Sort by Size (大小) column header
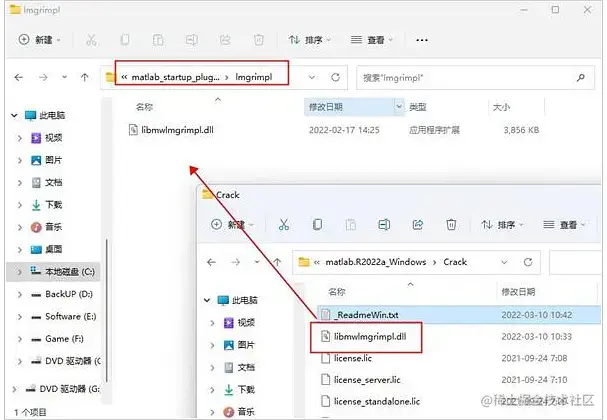The width and height of the screenshot is (607, 420). tap(501, 107)
